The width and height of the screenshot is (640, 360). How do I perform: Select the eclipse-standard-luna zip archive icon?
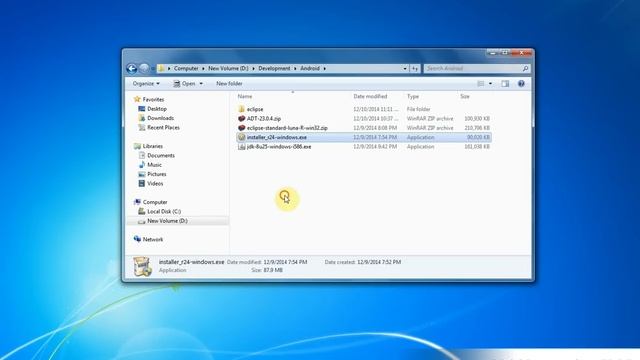pos(241,128)
